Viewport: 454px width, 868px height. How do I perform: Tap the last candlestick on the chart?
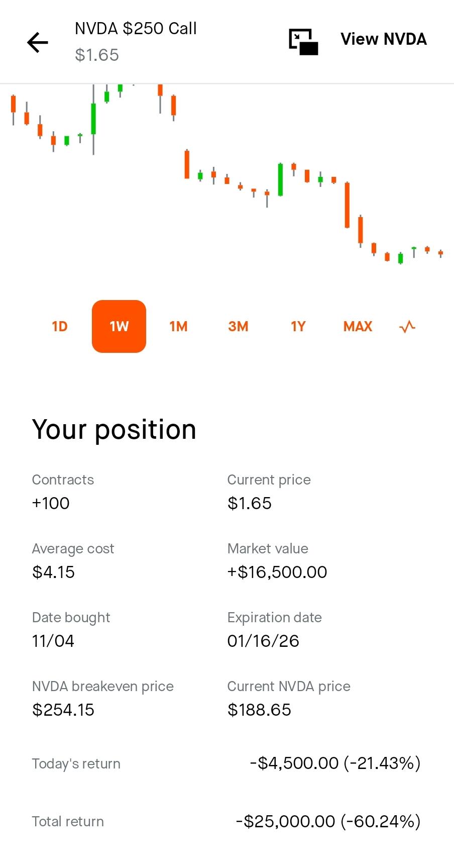pyautogui.click(x=440, y=253)
